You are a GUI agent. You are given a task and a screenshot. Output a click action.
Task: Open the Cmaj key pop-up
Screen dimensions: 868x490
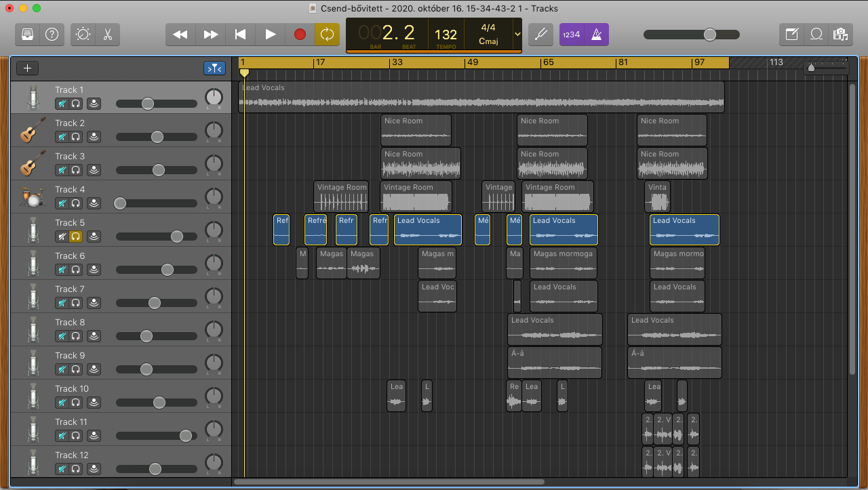[488, 41]
